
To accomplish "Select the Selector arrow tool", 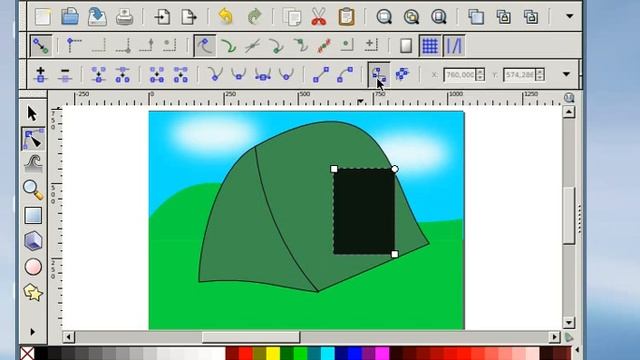I will coord(32,113).
